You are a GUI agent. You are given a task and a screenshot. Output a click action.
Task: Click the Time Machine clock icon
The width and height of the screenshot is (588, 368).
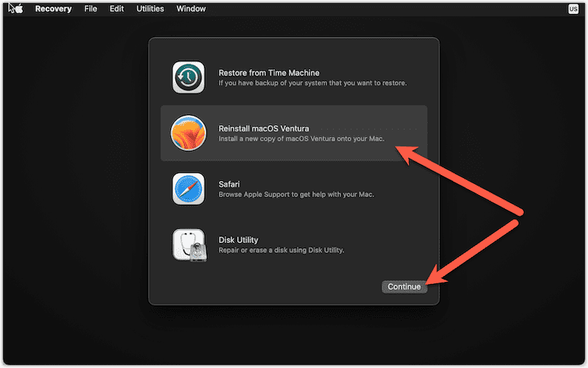[189, 77]
